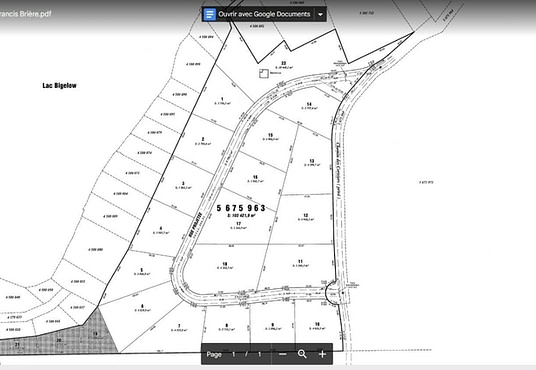
Task: Click the blue Google Docs icon
Action: click(210, 14)
